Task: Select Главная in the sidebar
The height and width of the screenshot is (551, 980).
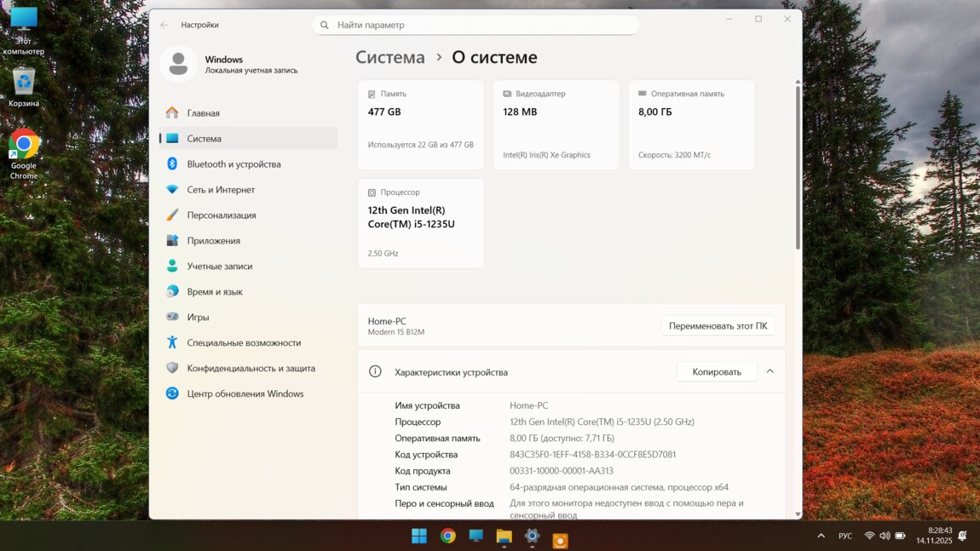Action: (203, 113)
